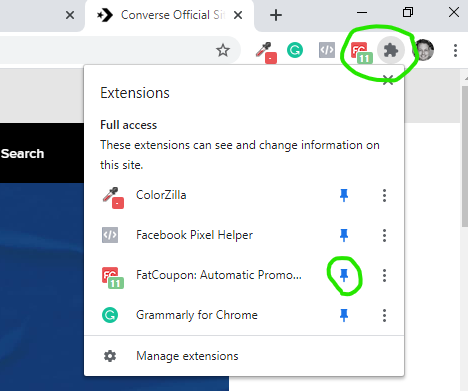This screenshot has height=391, width=468.
Task: Close the Extensions popup
Action: [x=388, y=80]
